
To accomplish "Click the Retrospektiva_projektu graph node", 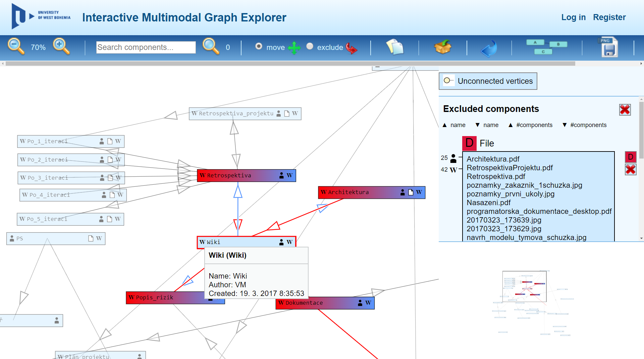I will pos(245,114).
